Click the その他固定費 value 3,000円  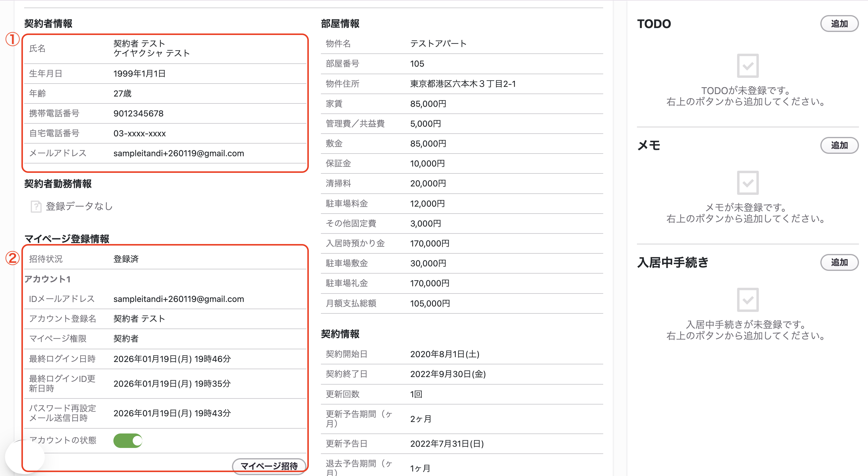pyautogui.click(x=426, y=224)
